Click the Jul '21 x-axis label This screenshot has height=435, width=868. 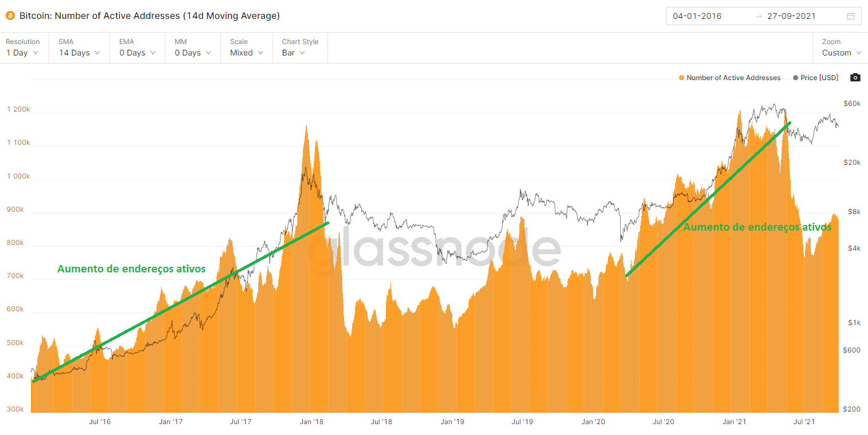(x=804, y=422)
